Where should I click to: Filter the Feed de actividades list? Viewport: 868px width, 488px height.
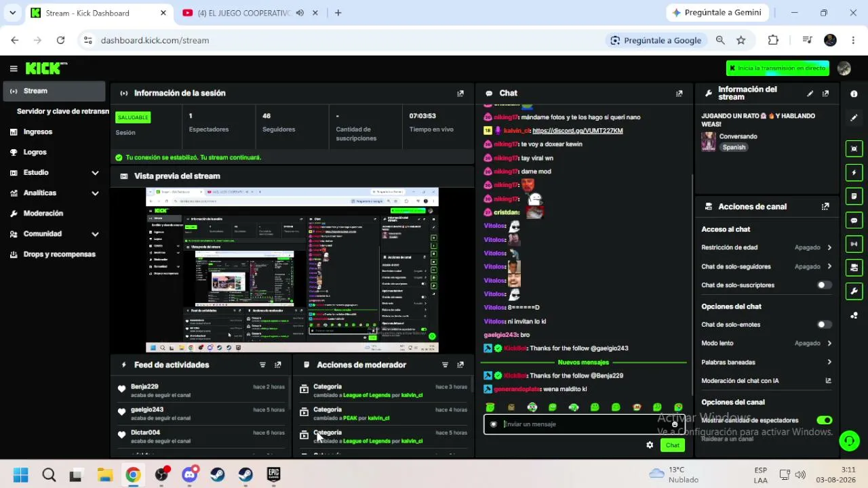coord(262,365)
